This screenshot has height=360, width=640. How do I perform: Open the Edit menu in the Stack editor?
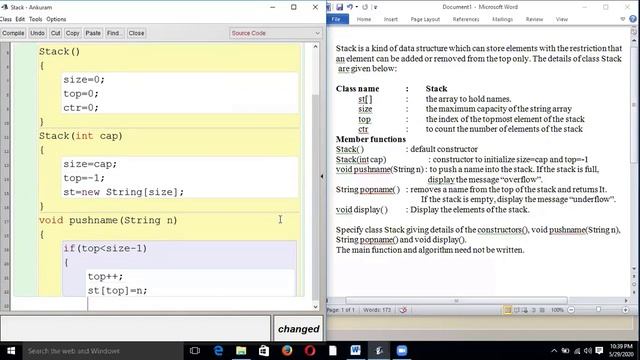(20, 19)
